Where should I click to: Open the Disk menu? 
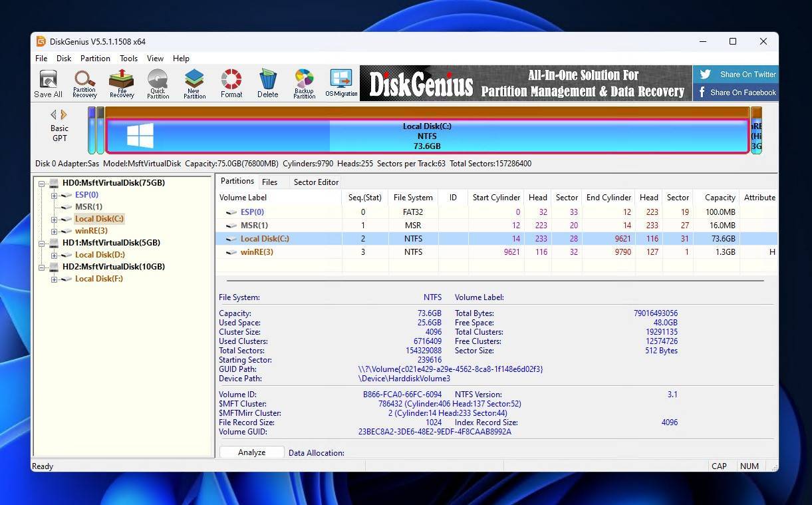click(64, 59)
